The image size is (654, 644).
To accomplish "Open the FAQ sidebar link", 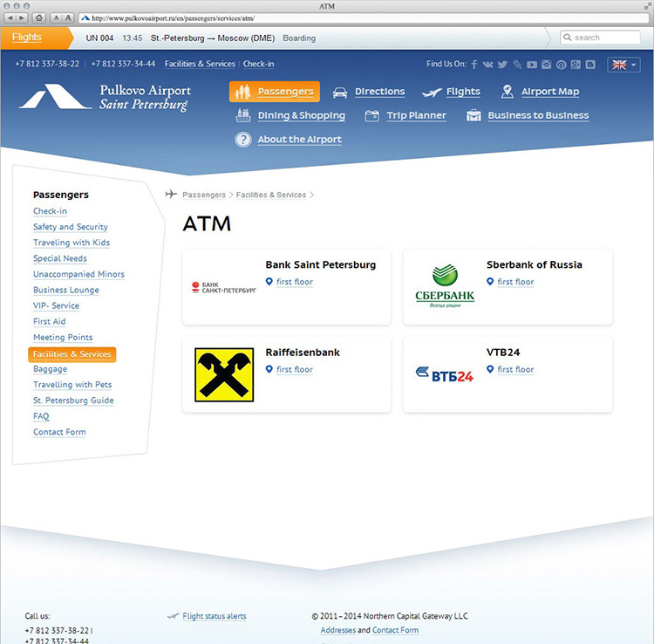I will click(x=41, y=416).
